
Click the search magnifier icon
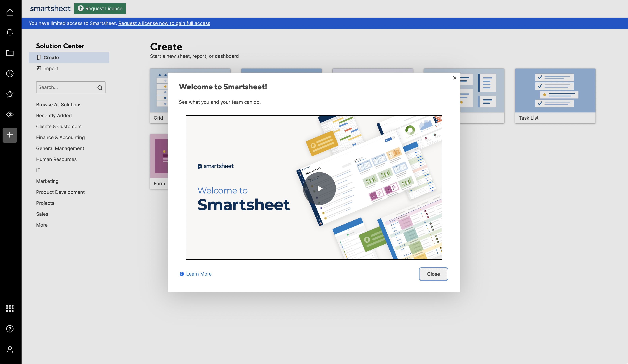[x=100, y=88]
